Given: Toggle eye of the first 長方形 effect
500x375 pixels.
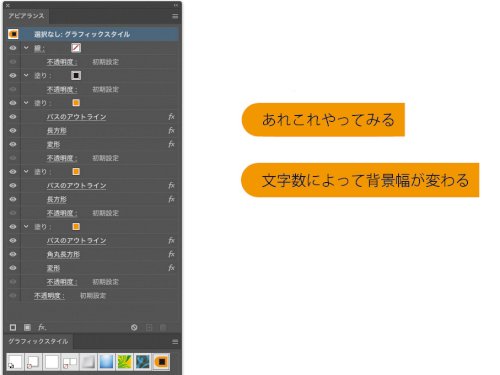Looking at the screenshot, I should pyautogui.click(x=13, y=131).
